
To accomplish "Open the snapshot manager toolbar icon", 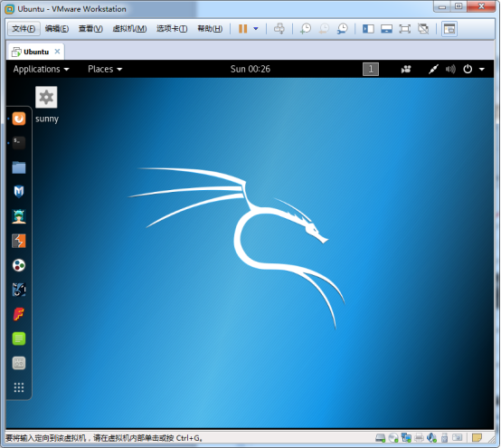I will [x=342, y=29].
